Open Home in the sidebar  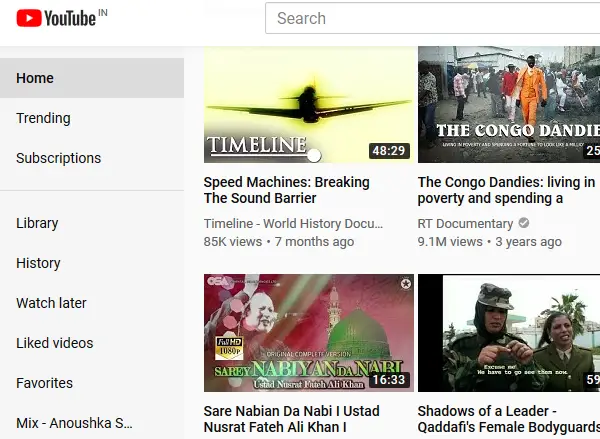tap(92, 78)
